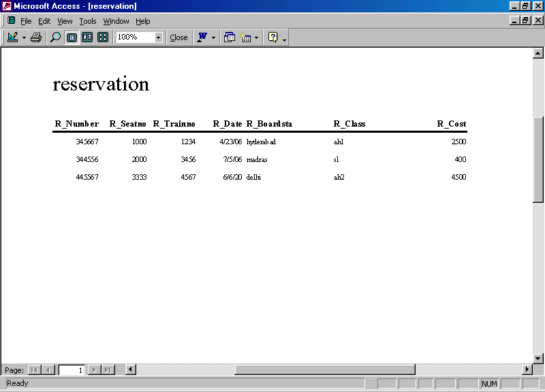Click the R_Boardsta column header
The height and width of the screenshot is (392, 545).
coord(269,124)
